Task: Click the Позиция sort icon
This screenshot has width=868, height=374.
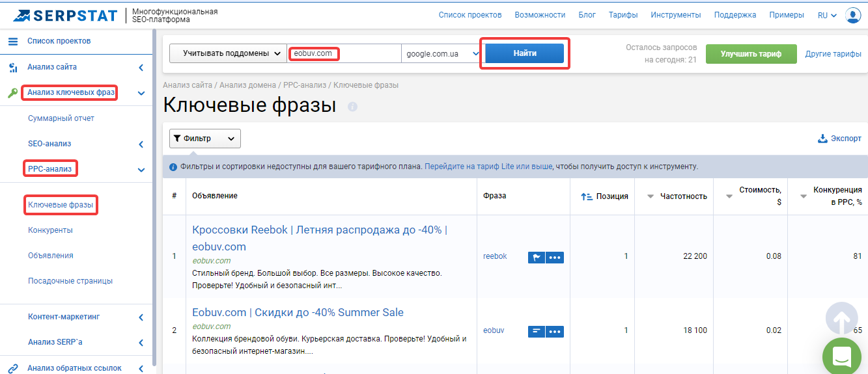Action: 586,196
